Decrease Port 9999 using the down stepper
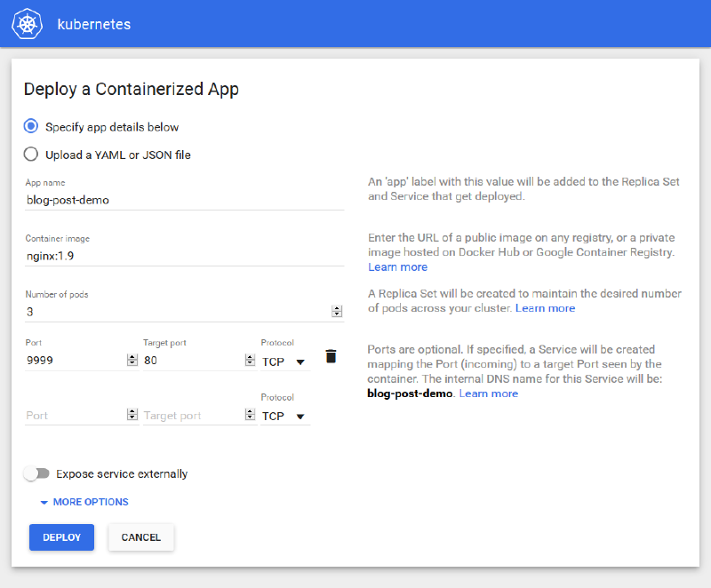 coord(132,364)
